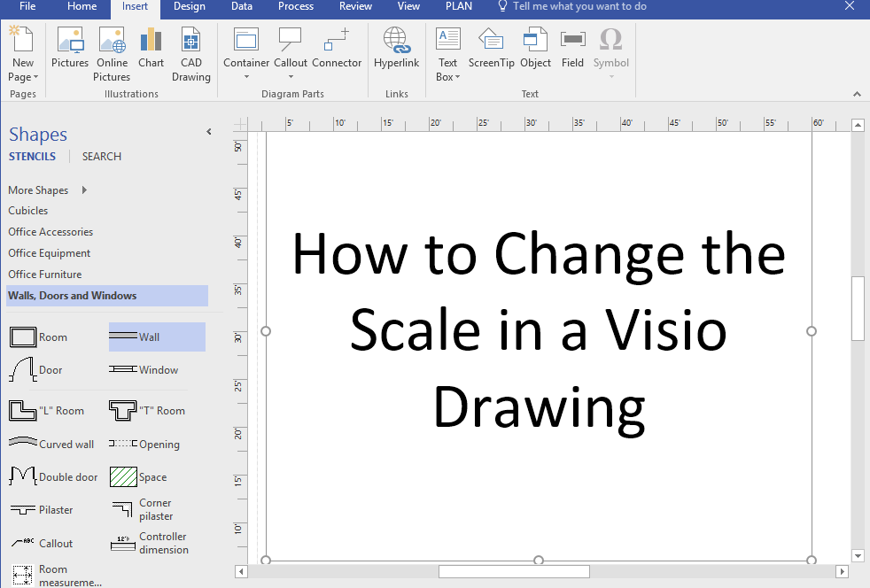Select the Connector tool
This screenshot has width=870, height=588.
click(x=337, y=49)
